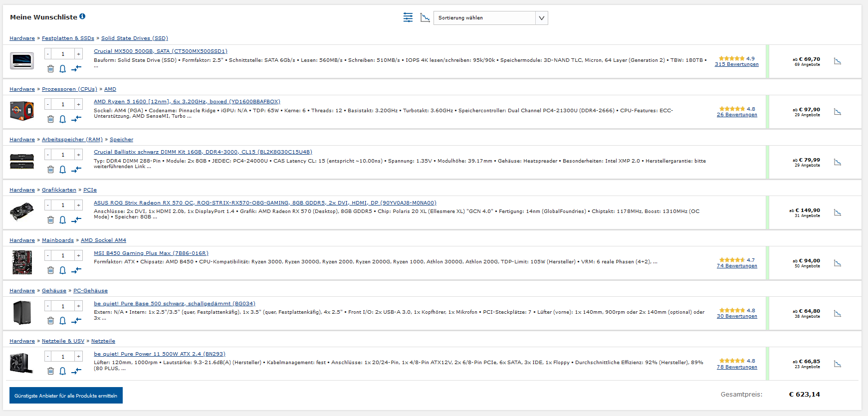
Task: Open 'AMD Sockel AM4' breadcrumb link
Action: [x=103, y=240]
